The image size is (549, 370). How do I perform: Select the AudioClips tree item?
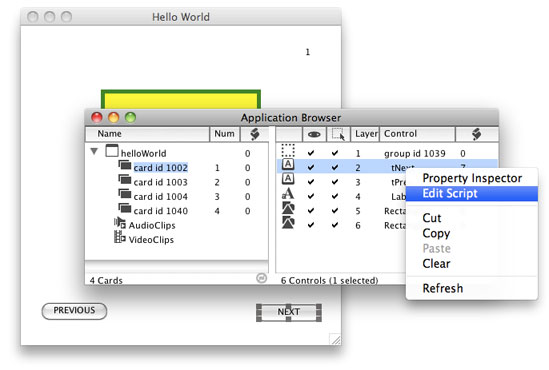click(152, 225)
